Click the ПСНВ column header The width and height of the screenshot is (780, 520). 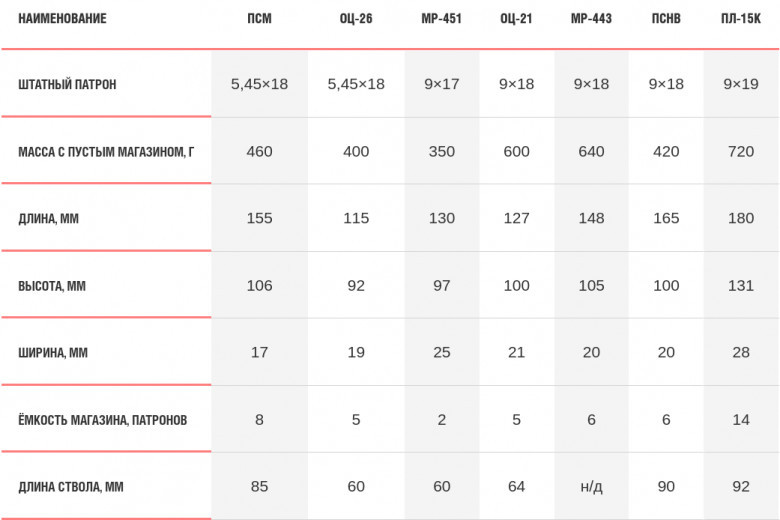point(666,19)
